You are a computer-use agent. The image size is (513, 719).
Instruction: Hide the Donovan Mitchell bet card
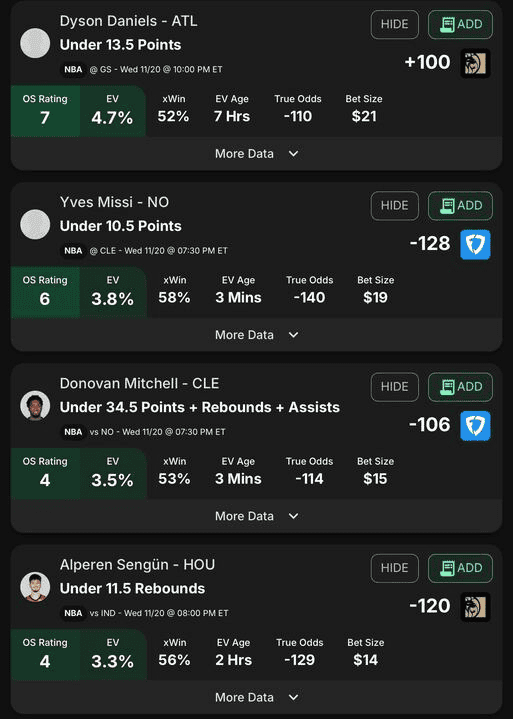click(395, 387)
